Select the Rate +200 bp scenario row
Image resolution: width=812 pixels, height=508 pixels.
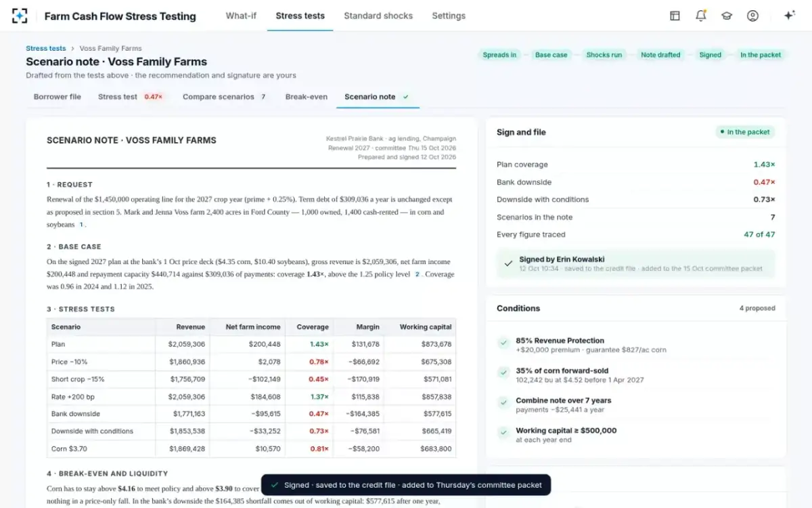[251, 397]
